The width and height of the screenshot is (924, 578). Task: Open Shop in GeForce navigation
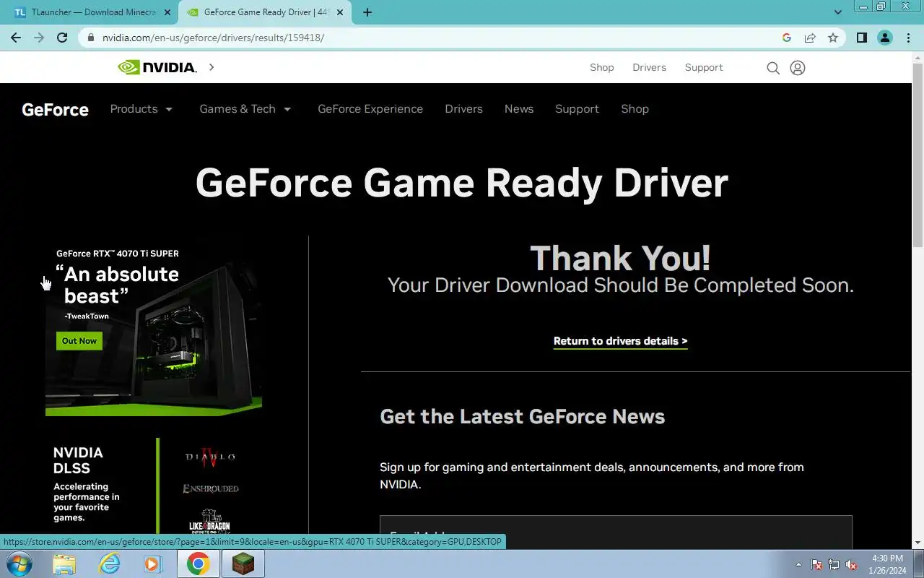(635, 109)
